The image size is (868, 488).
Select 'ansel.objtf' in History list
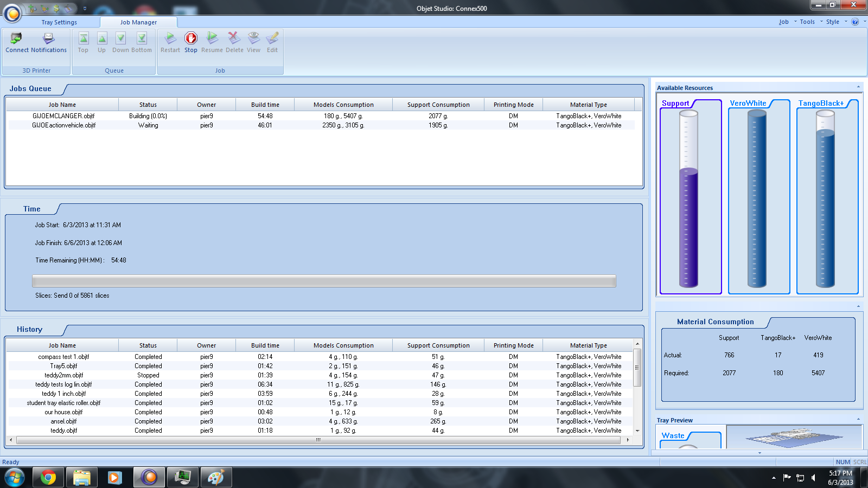coord(320,421)
